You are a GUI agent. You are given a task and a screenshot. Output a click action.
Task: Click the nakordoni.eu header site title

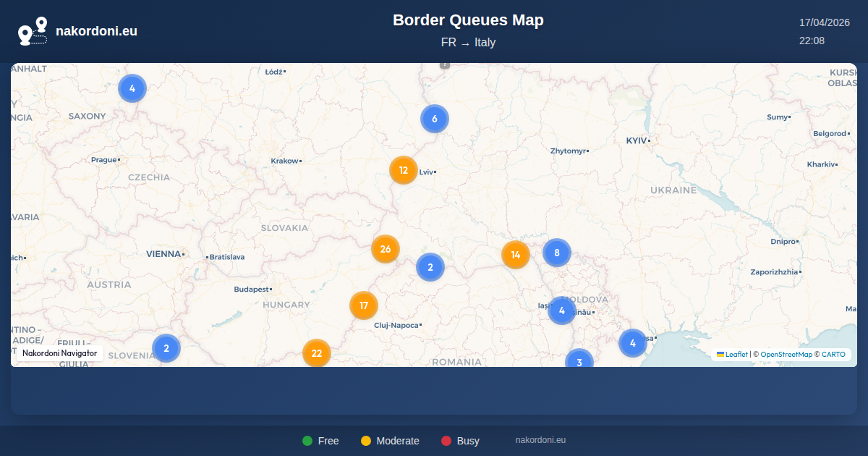click(96, 31)
